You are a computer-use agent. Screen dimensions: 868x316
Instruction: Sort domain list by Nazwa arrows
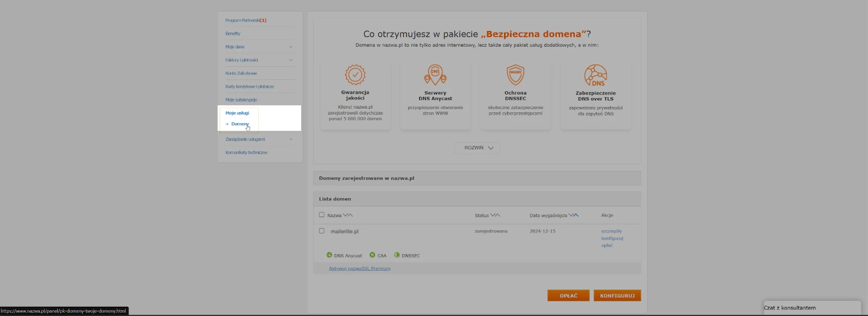click(348, 216)
